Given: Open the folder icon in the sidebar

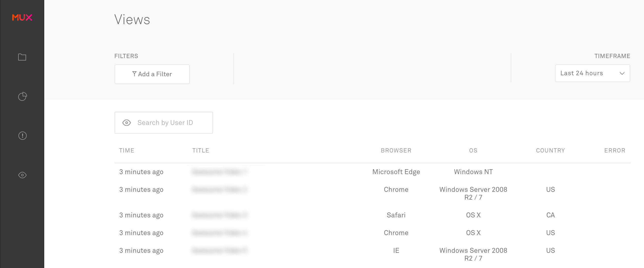Looking at the screenshot, I should point(22,57).
